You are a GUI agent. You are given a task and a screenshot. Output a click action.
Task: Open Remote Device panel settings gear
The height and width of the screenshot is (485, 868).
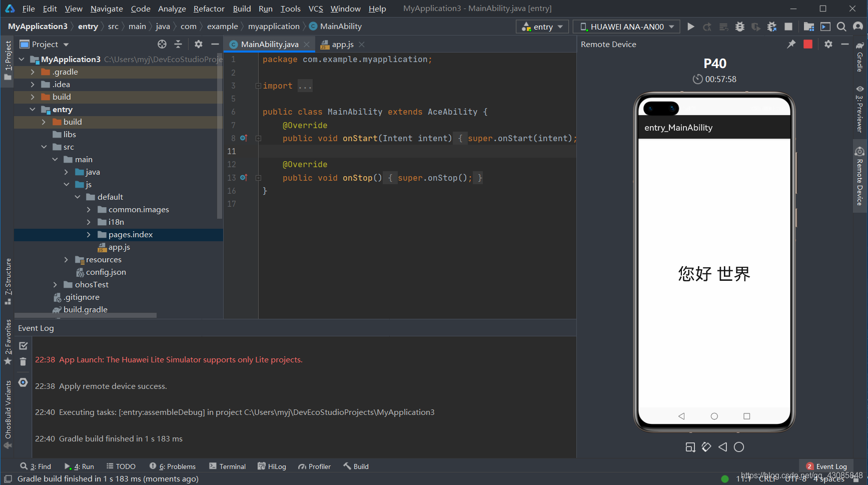(x=828, y=44)
